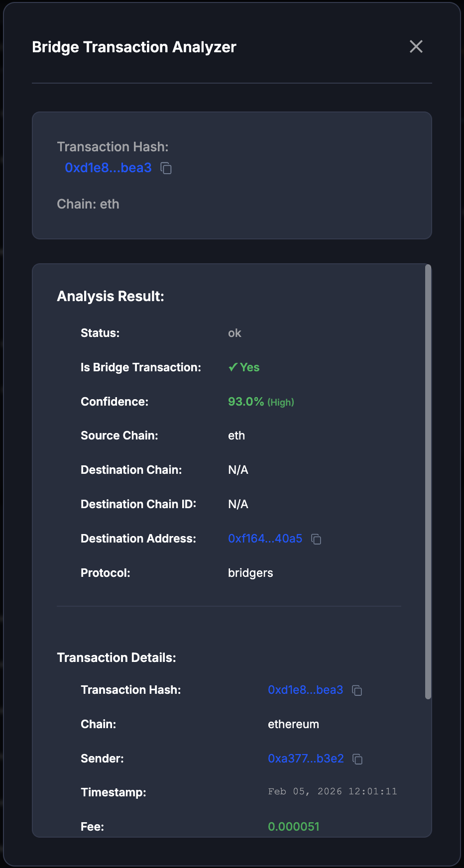Click the 0.000051 fee value
The height and width of the screenshot is (868, 464).
pos(294,827)
